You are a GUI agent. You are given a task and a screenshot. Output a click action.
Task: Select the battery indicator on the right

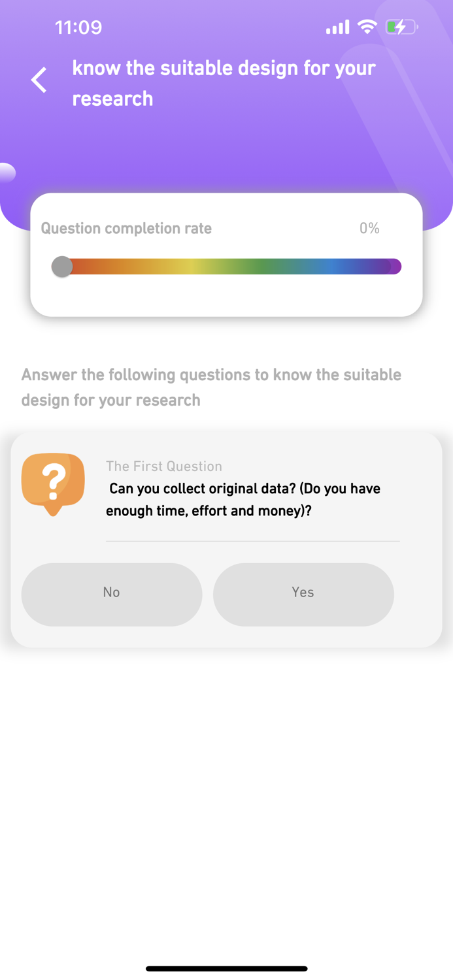tap(403, 27)
